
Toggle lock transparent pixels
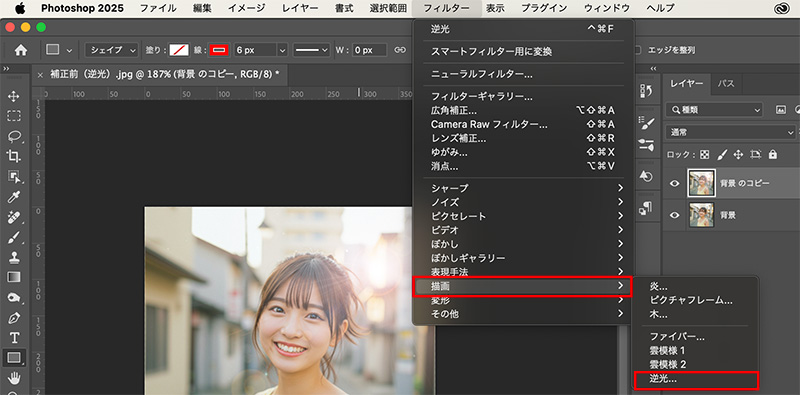(704, 154)
